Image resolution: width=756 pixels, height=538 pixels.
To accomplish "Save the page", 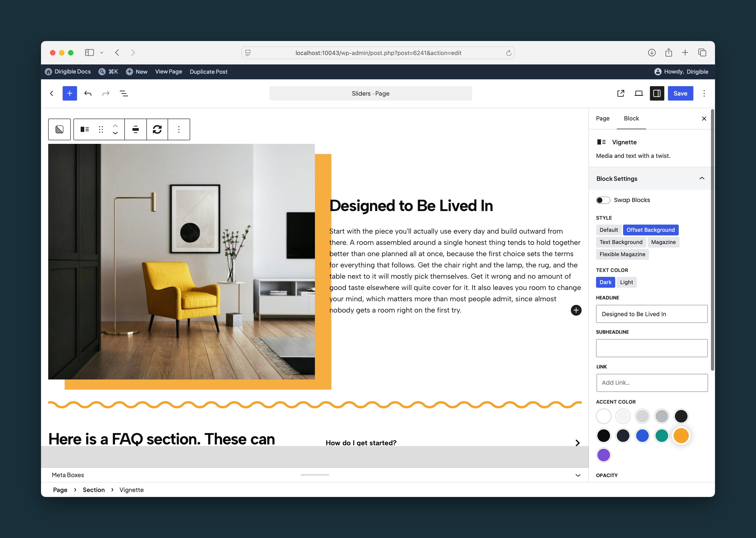I will 681,93.
